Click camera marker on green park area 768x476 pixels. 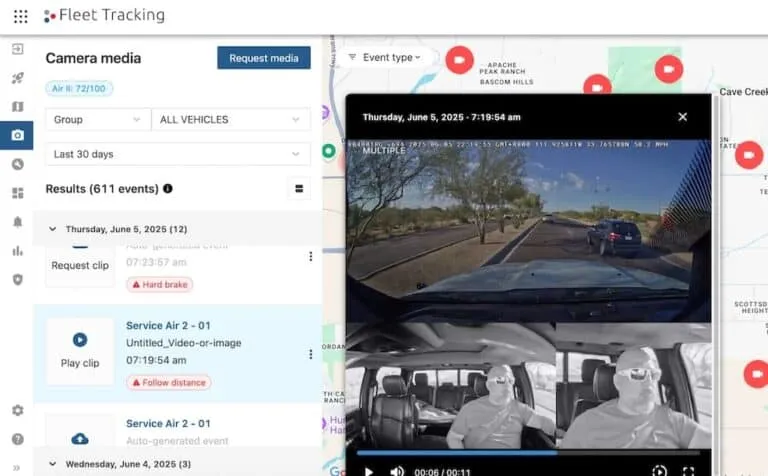click(x=669, y=69)
